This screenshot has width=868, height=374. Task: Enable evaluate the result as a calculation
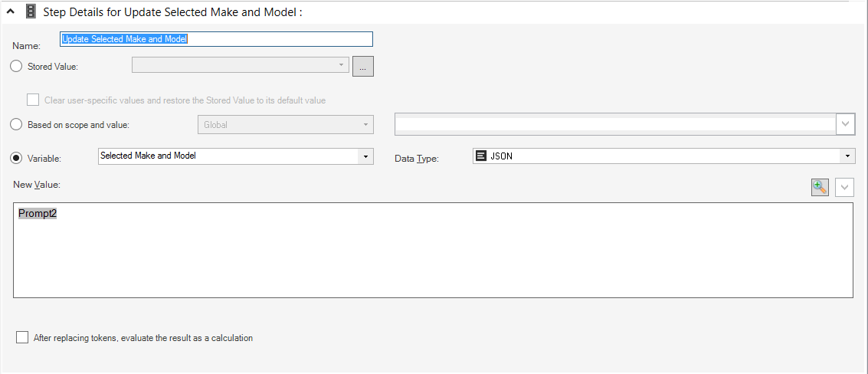(x=22, y=337)
